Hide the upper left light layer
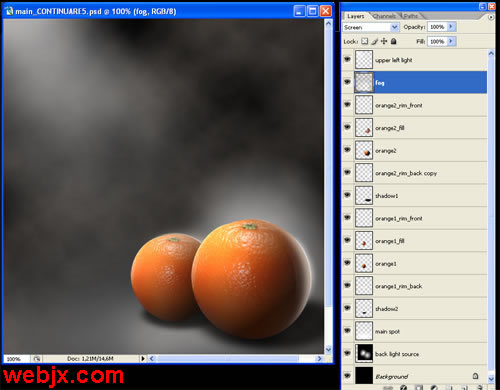Image resolution: width=500 pixels, height=390 pixels. coord(347,59)
